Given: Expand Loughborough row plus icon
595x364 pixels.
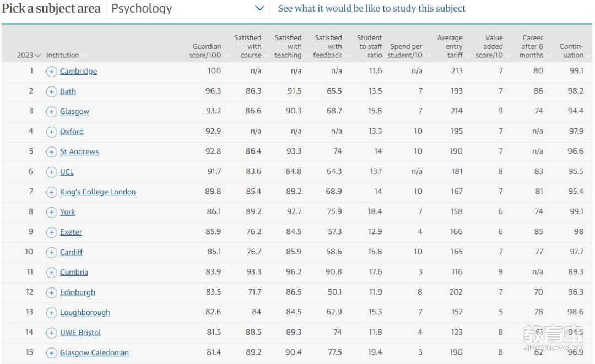Looking at the screenshot, I should (x=52, y=312).
